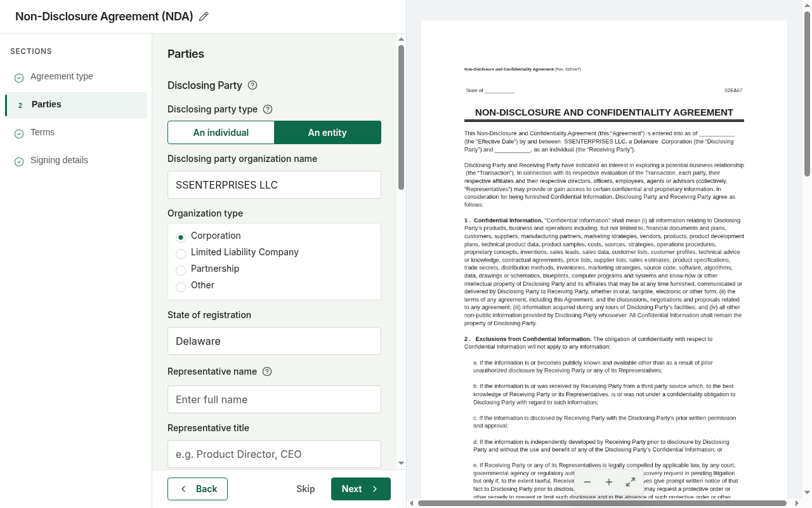Screen dimensions: 812x508
Task: Zoom out of the document preview
Action: (587, 482)
